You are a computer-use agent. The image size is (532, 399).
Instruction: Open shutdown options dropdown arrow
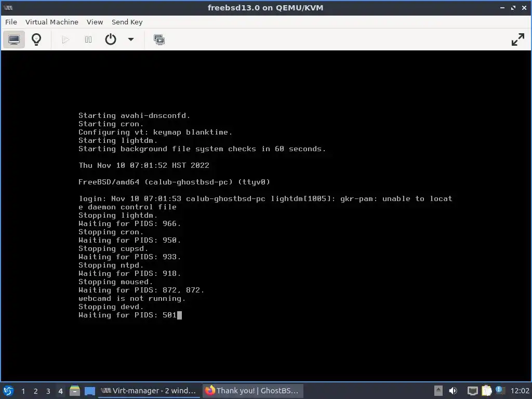[x=130, y=39]
